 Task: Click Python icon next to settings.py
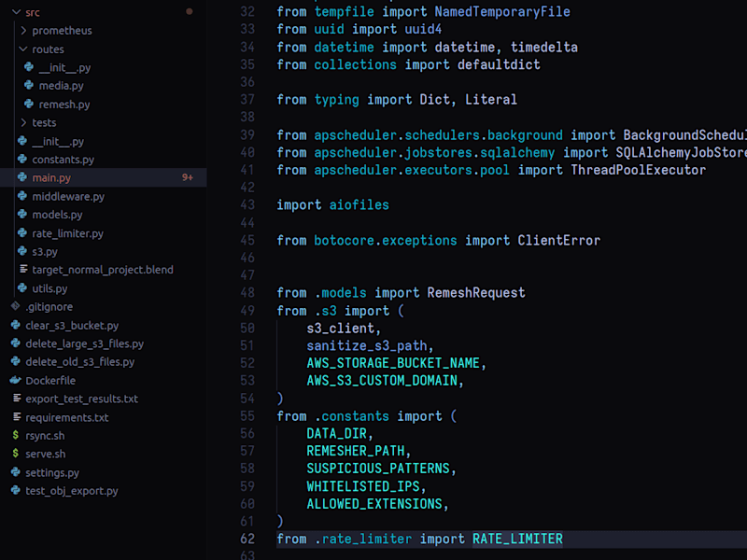click(x=16, y=472)
